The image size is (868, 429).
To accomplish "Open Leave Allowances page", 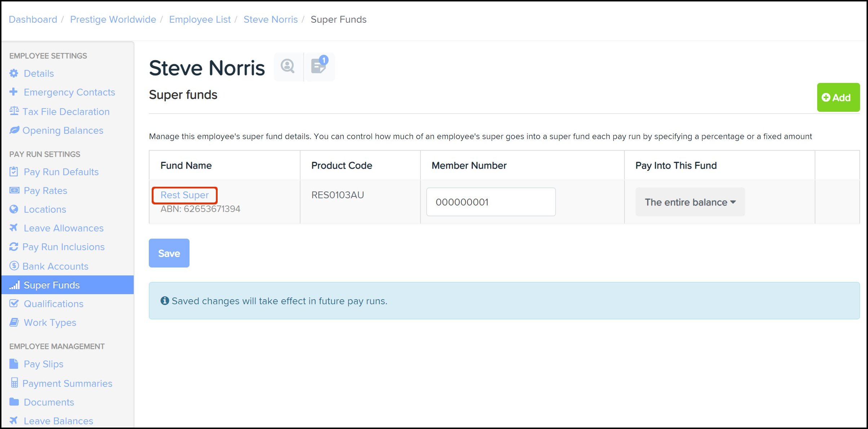I will point(63,228).
